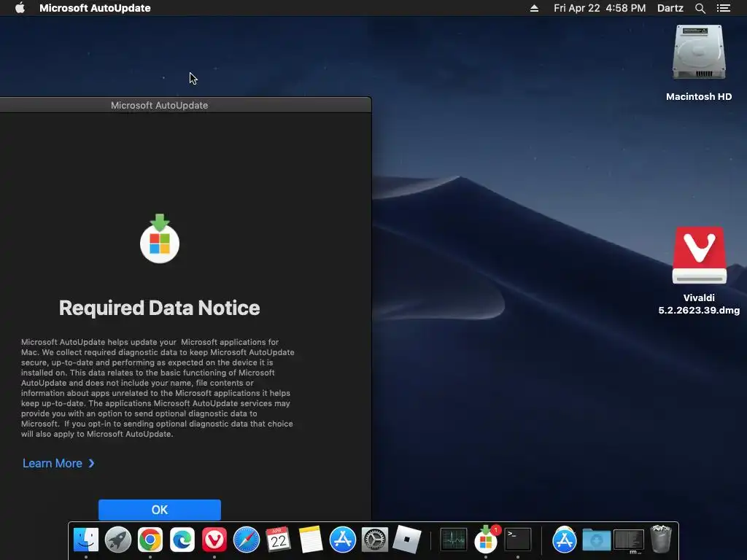The width and height of the screenshot is (747, 560).
Task: Click Microsoft AutoUpdate Dock icon with badge
Action: point(485,540)
